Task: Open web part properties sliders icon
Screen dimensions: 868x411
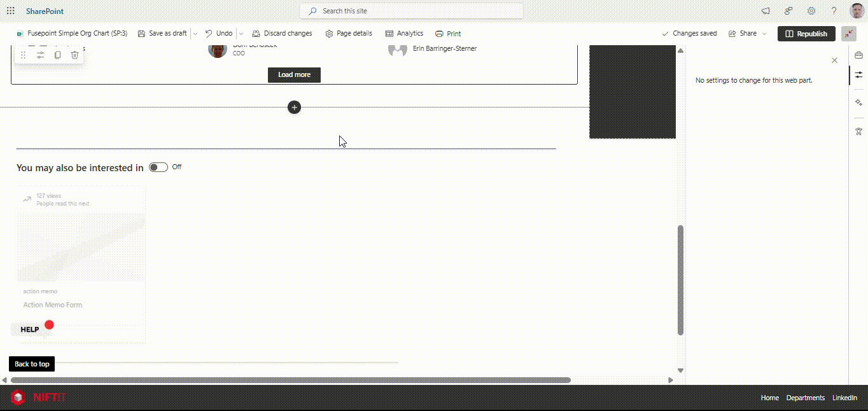Action: point(40,55)
